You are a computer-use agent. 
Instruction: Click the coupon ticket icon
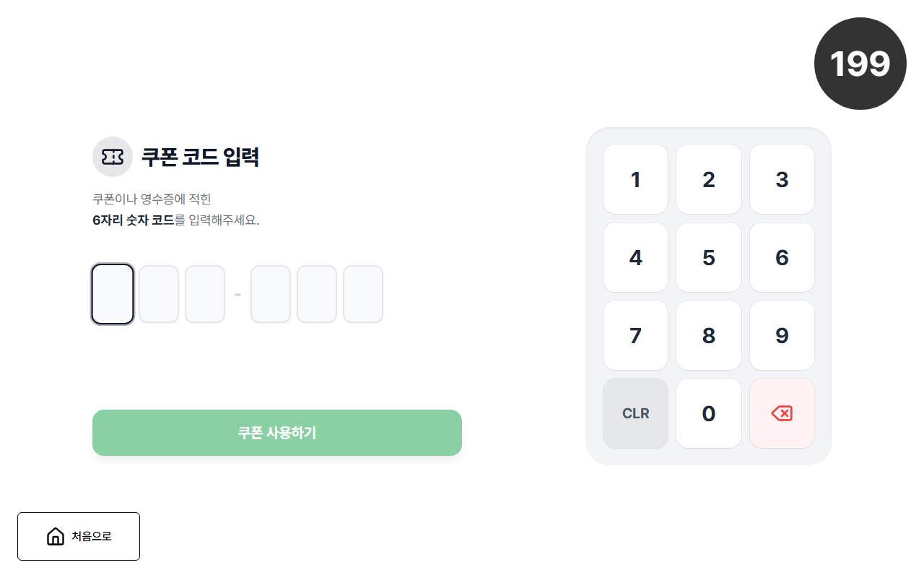[113, 157]
